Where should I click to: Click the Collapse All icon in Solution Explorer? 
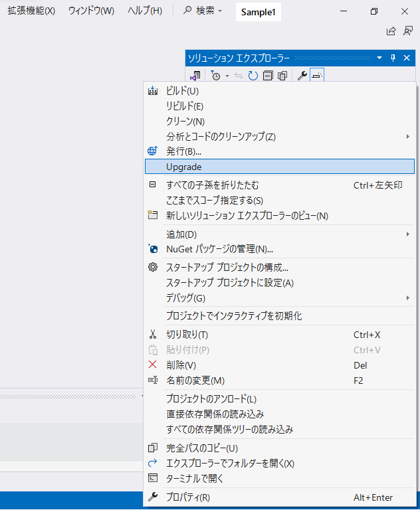(268, 76)
